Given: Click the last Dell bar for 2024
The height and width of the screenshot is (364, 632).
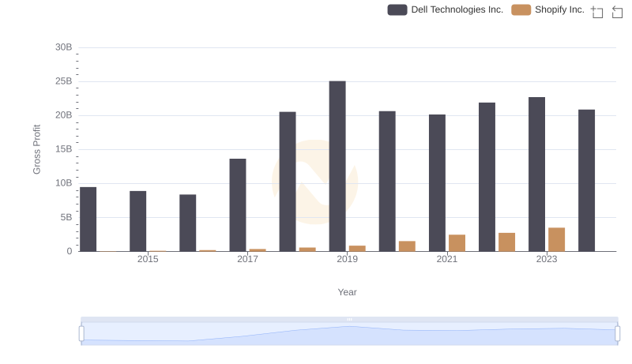Looking at the screenshot, I should (586, 180).
